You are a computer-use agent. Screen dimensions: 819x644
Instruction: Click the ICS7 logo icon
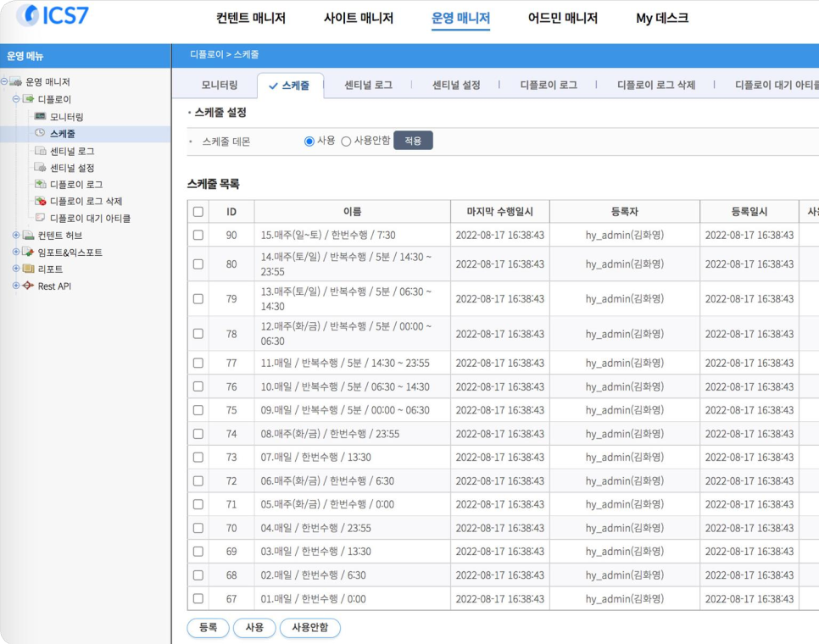click(28, 15)
